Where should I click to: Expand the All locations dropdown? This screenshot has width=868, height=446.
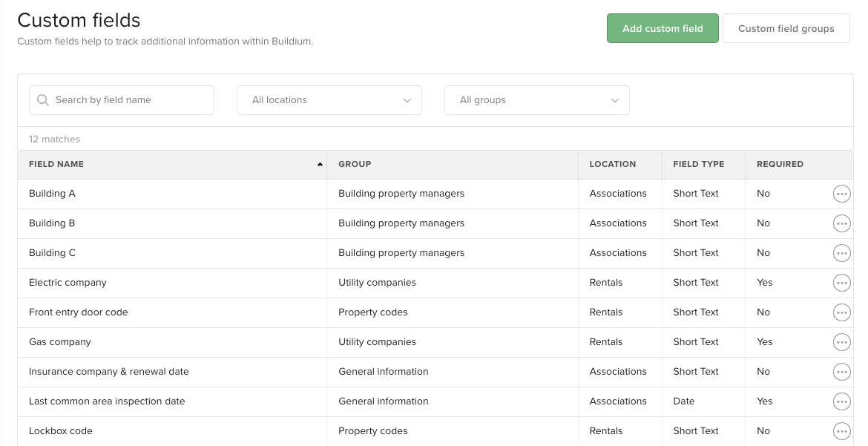pos(329,99)
